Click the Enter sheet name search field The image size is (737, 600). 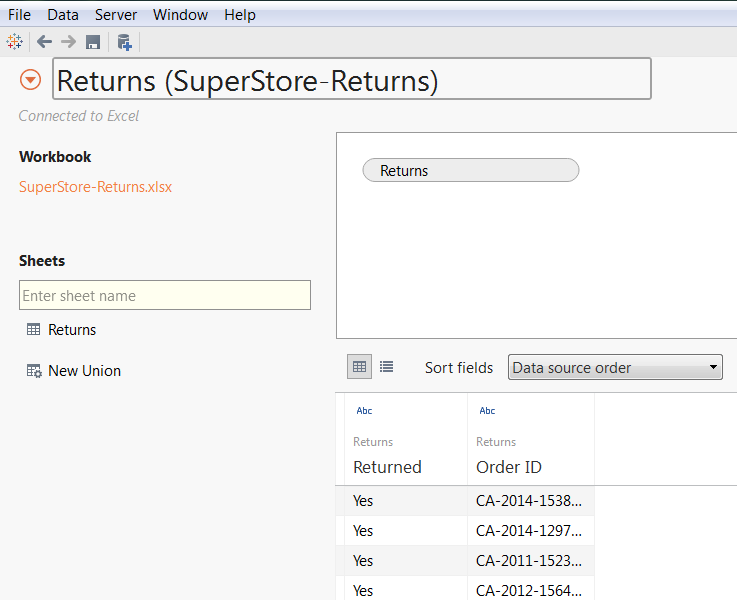click(x=165, y=295)
